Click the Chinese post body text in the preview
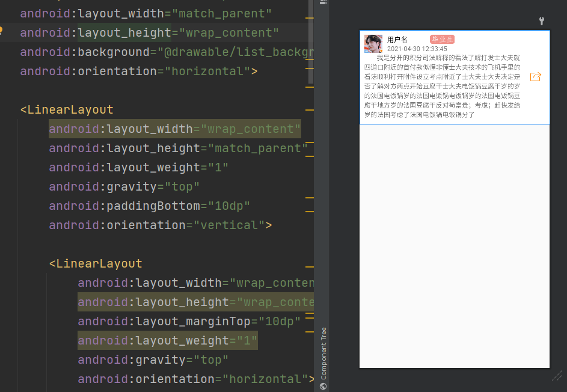 442,86
